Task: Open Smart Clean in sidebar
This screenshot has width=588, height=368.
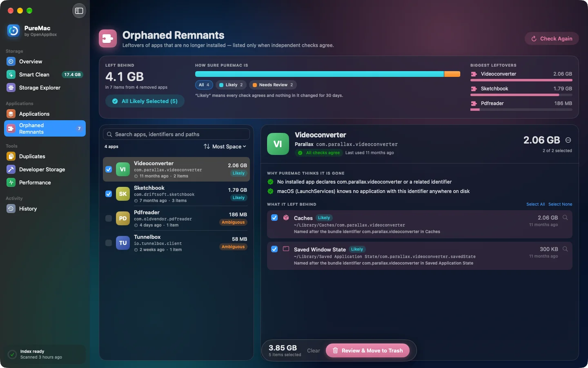Action: tap(45, 75)
